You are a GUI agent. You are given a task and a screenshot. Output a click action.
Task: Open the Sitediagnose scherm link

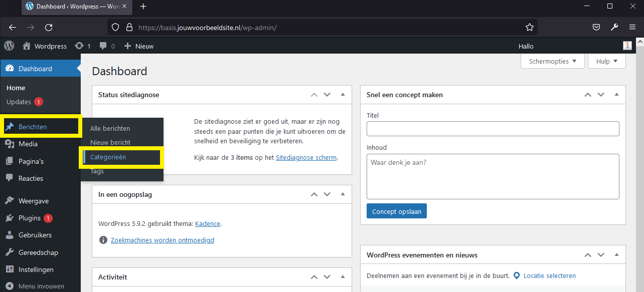[x=306, y=157]
